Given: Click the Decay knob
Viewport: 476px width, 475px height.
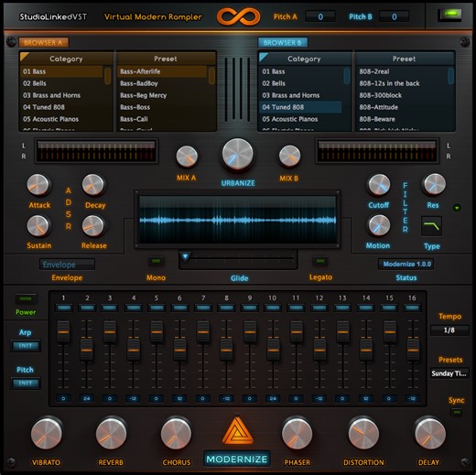Looking at the screenshot, I should 93,185.
